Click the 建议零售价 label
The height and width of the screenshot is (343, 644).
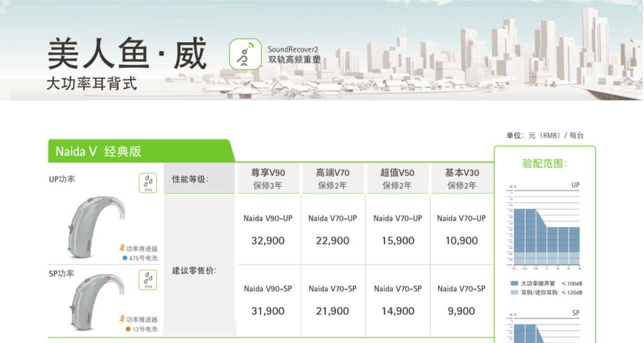pos(194,271)
